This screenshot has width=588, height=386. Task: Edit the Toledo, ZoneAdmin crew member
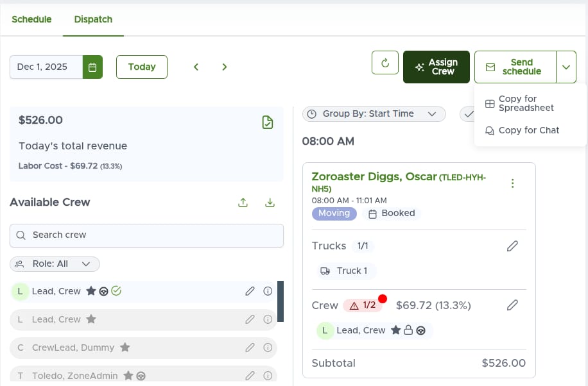point(250,376)
